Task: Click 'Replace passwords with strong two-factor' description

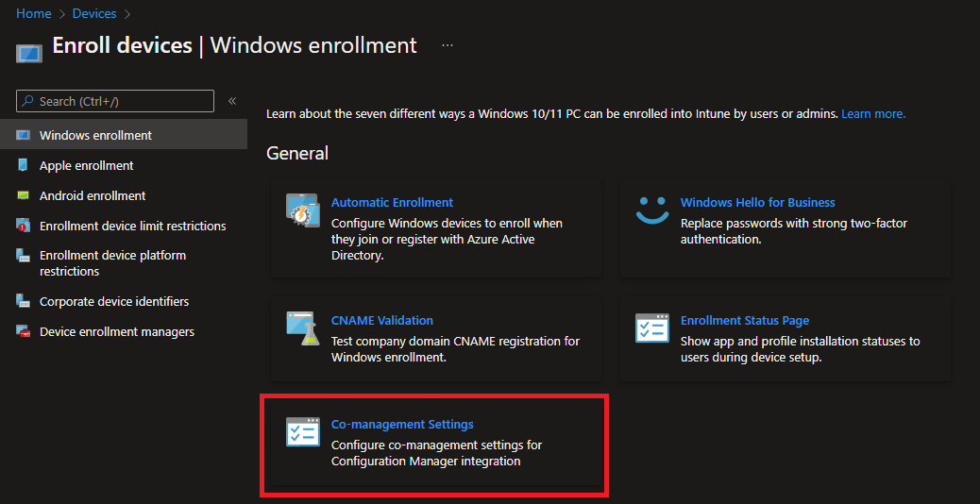Action: [794, 231]
